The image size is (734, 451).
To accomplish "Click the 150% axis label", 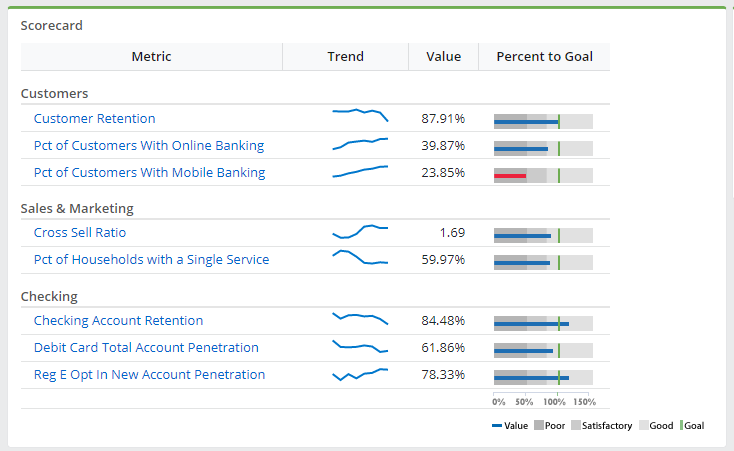I will click(x=585, y=402).
